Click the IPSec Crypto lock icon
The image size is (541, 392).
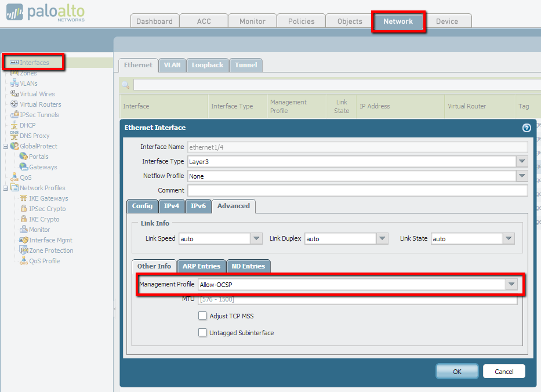[x=23, y=208]
